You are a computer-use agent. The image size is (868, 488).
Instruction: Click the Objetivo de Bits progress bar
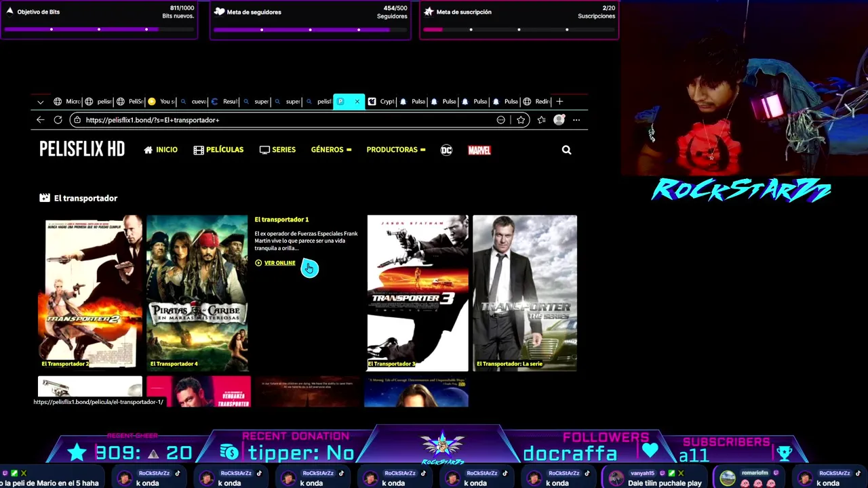(x=99, y=29)
